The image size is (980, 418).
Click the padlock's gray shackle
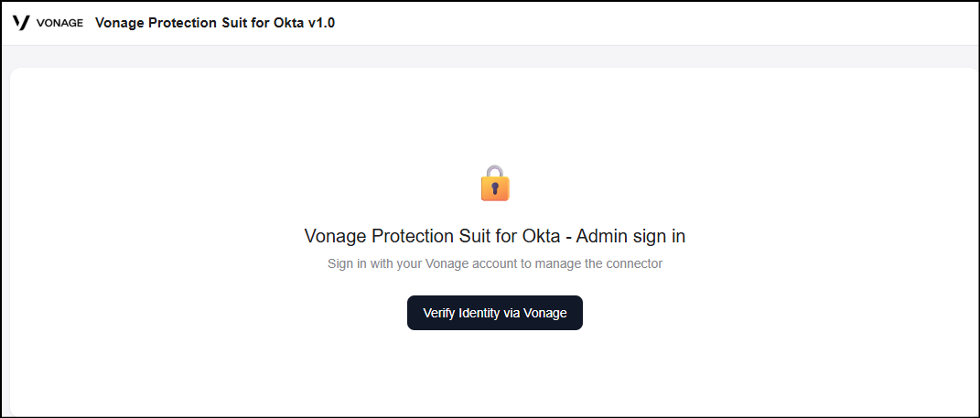[495, 171]
